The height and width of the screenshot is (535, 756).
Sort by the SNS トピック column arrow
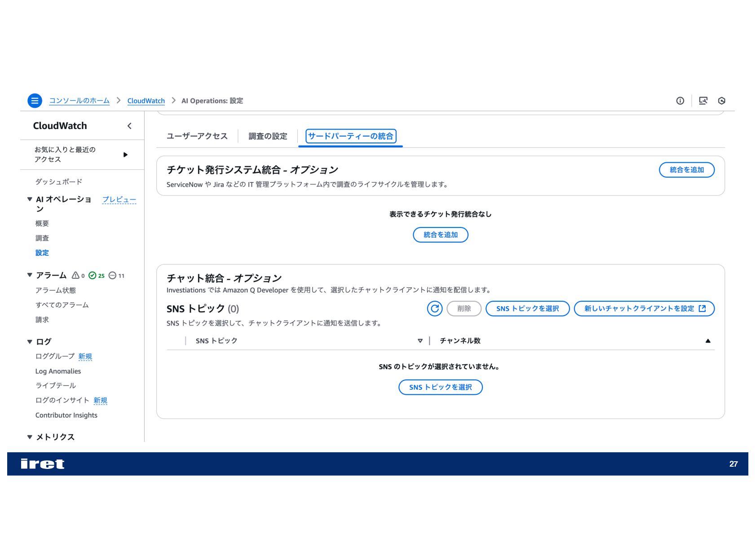coord(420,341)
